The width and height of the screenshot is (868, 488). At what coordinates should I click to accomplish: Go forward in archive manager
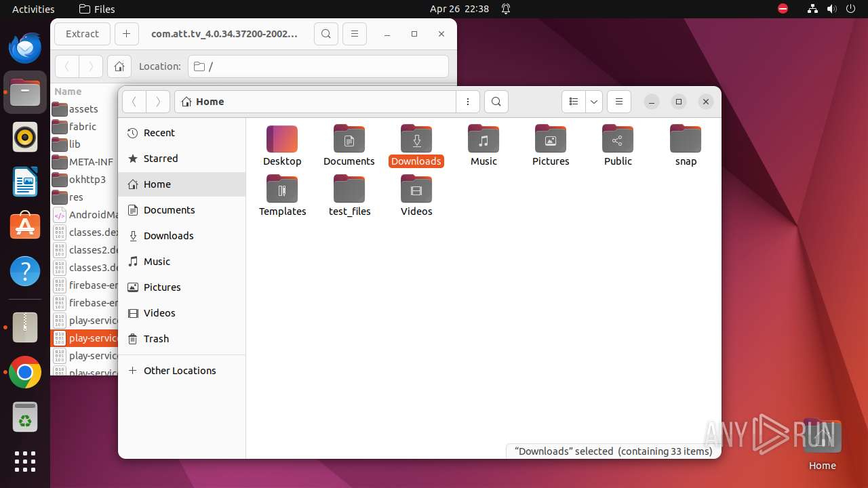point(91,66)
